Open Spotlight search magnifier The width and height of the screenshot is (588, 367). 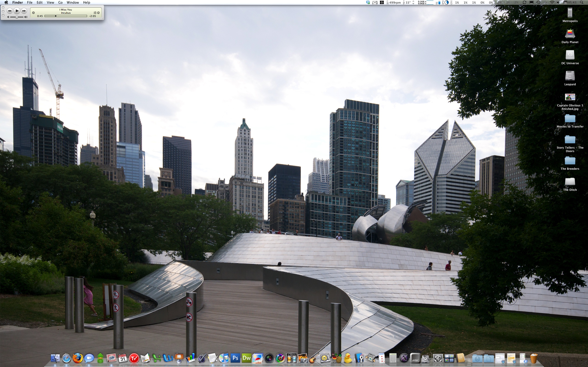[x=582, y=3]
